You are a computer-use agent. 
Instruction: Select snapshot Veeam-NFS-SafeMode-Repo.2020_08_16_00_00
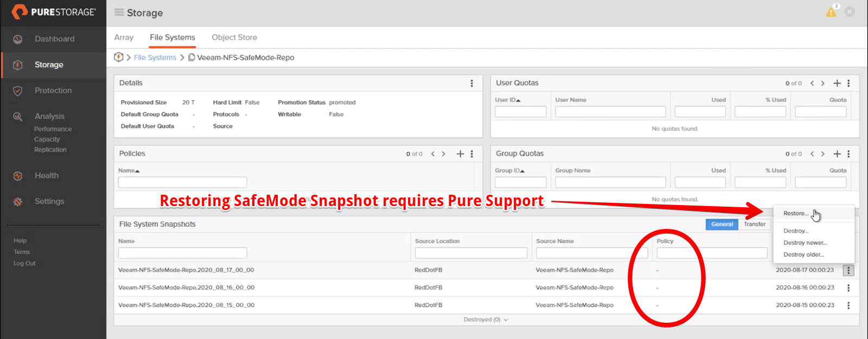tap(187, 287)
